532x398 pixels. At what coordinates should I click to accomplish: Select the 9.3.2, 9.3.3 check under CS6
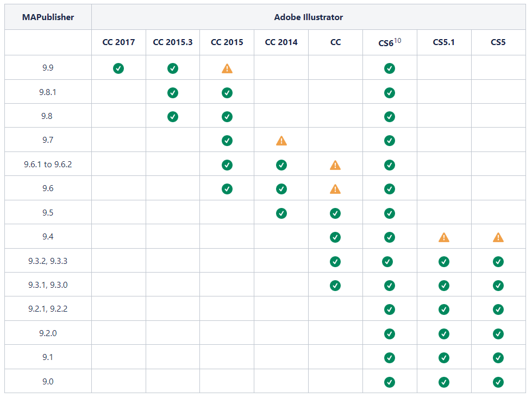pos(387,262)
